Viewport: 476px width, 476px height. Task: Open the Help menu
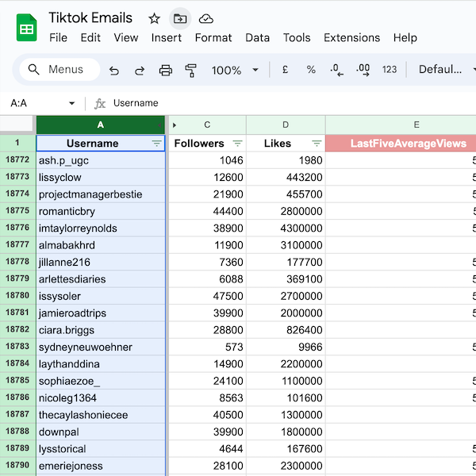(405, 37)
